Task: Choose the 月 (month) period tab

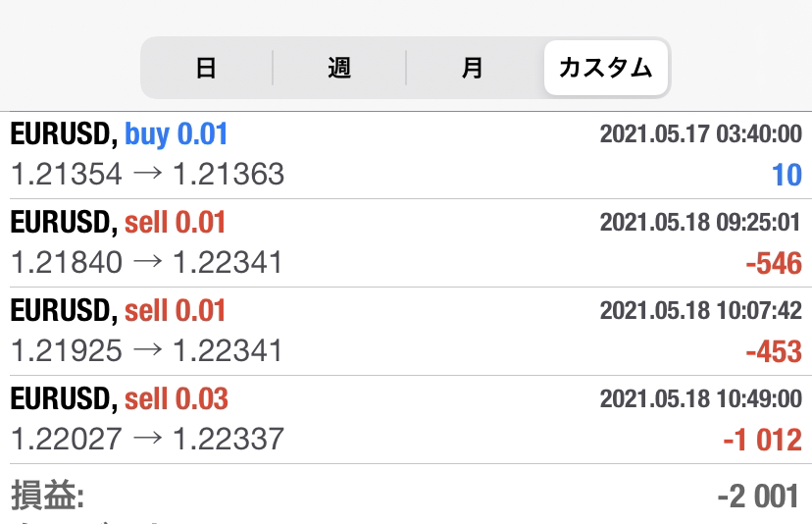Action: coord(473,68)
